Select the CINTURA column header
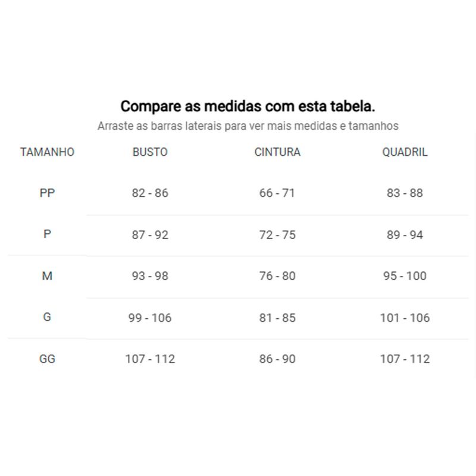This screenshot has width=476, height=476. coord(277,152)
